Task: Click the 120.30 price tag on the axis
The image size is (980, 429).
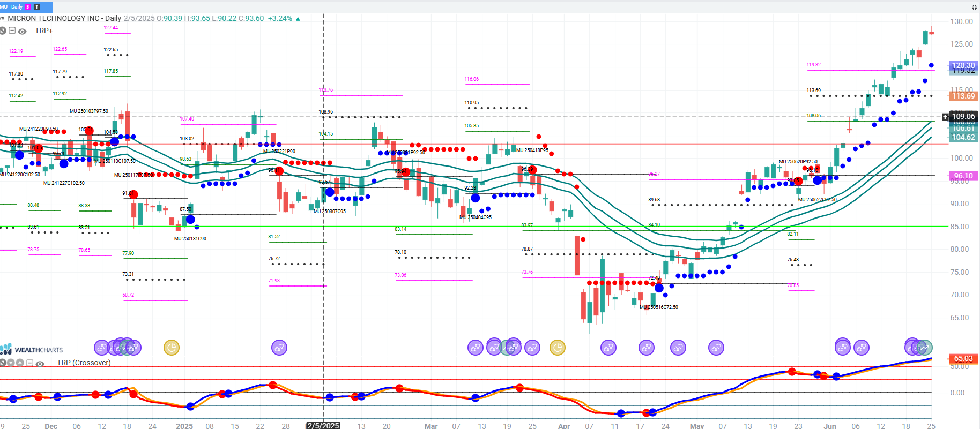Action: click(x=963, y=65)
